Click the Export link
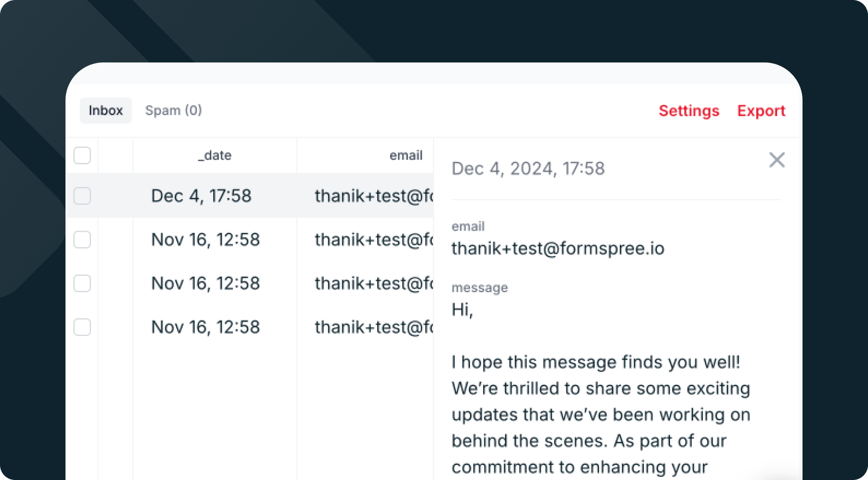This screenshot has height=480, width=868. click(x=761, y=111)
